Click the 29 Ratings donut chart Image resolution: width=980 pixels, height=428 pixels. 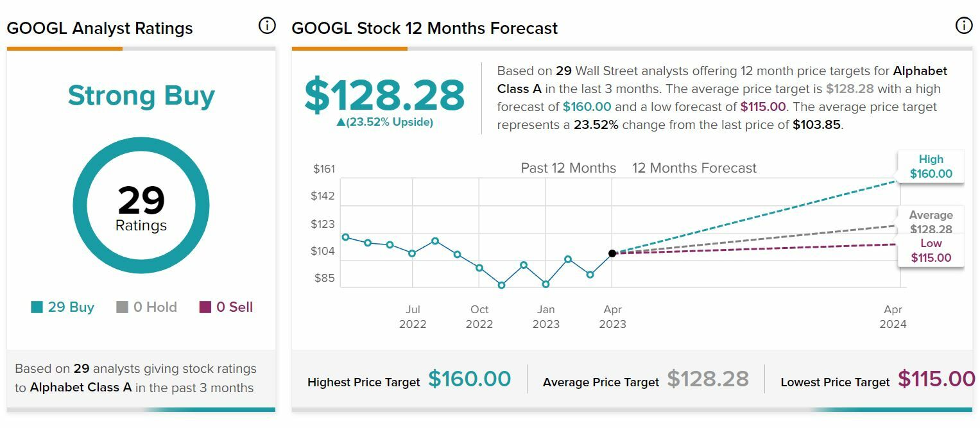point(141,205)
